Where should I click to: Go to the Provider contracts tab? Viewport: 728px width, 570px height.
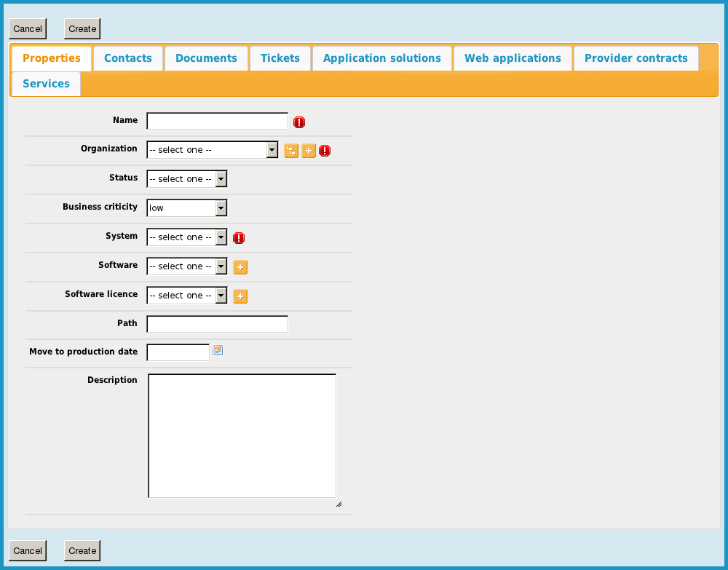point(636,58)
